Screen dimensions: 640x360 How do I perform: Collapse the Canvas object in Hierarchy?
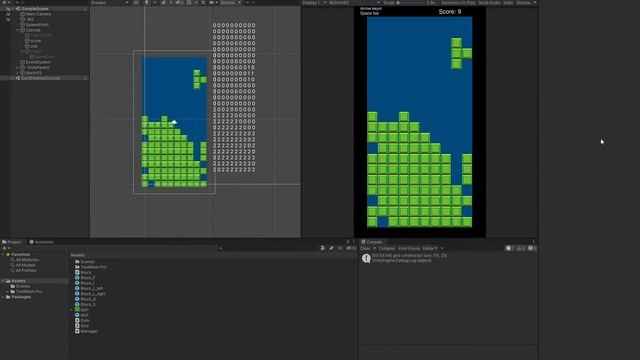(x=18, y=30)
